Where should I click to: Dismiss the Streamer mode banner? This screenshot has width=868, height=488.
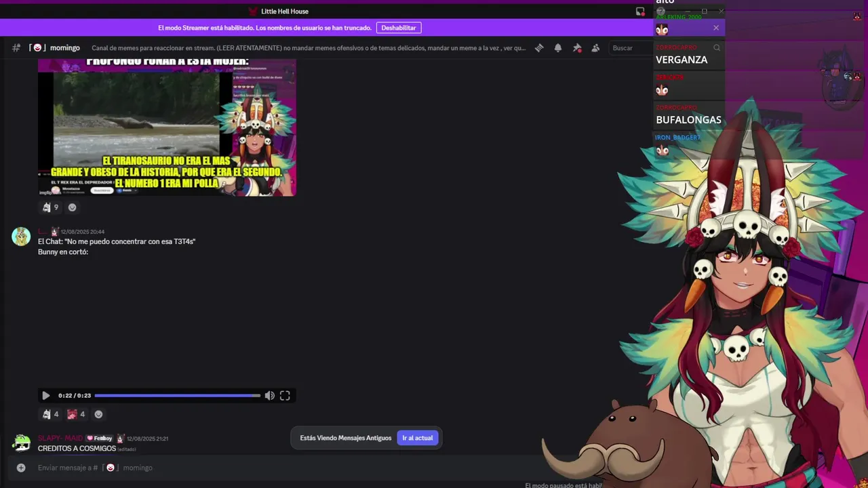tap(716, 28)
